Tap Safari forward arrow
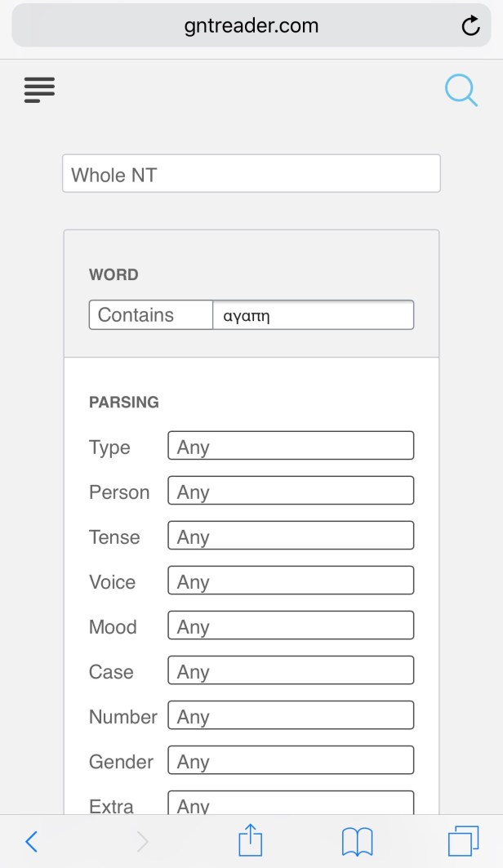The width and height of the screenshot is (503, 868). click(x=142, y=840)
